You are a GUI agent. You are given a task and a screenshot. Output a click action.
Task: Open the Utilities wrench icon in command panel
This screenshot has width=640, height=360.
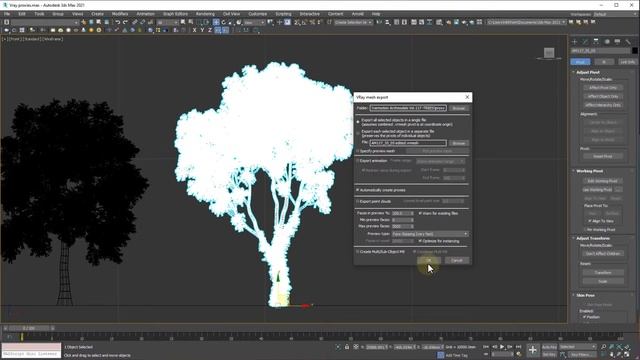point(628,42)
